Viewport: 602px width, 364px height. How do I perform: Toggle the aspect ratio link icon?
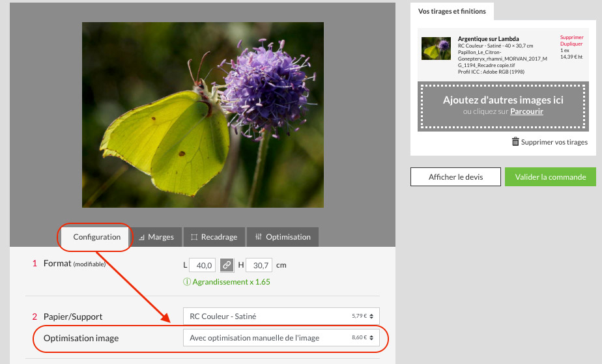coord(227,265)
